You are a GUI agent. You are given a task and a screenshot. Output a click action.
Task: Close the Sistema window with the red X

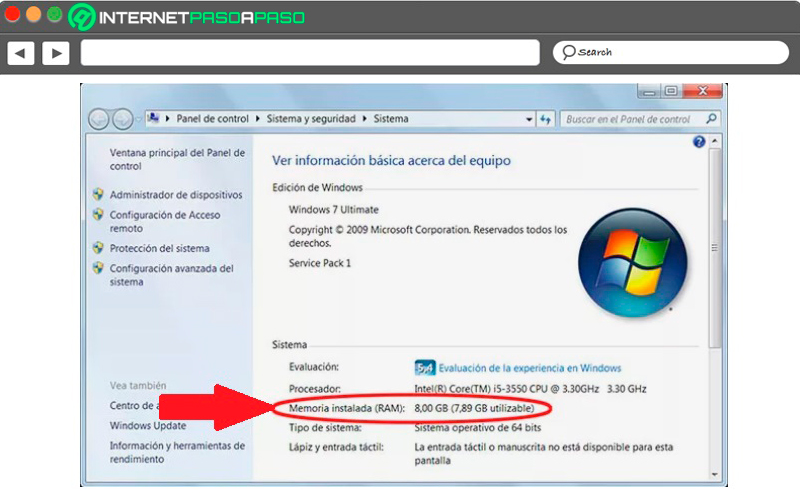click(703, 91)
